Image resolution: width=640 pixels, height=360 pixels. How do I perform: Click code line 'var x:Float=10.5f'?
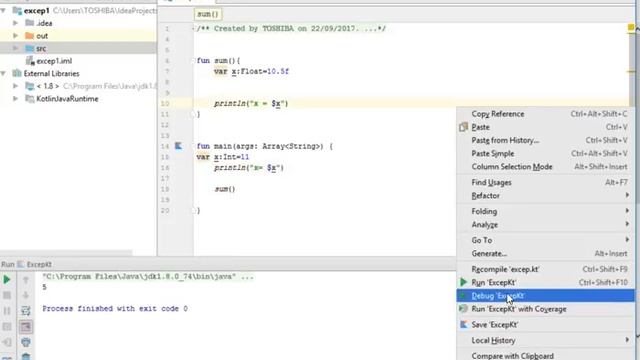point(251,71)
